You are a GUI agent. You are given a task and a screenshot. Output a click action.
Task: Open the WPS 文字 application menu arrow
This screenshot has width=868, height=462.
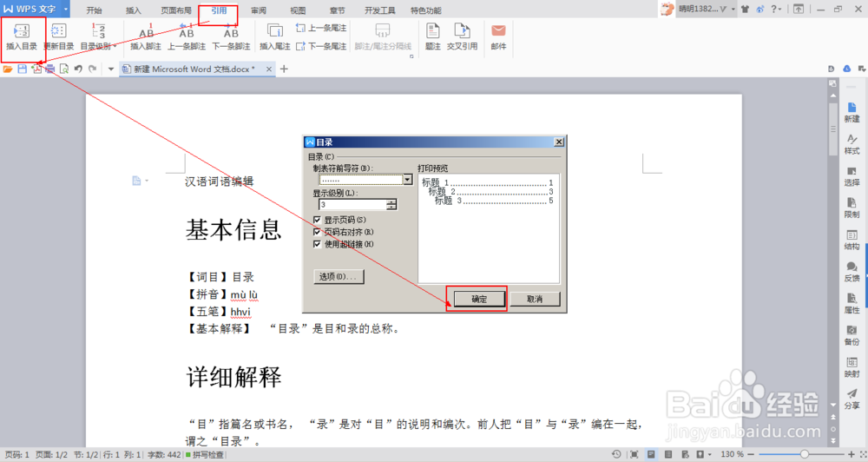tap(65, 9)
